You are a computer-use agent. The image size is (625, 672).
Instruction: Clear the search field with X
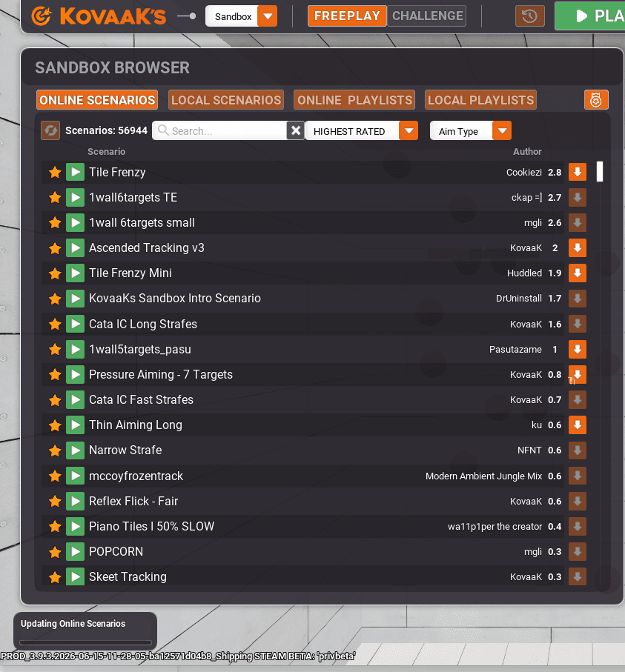click(296, 130)
